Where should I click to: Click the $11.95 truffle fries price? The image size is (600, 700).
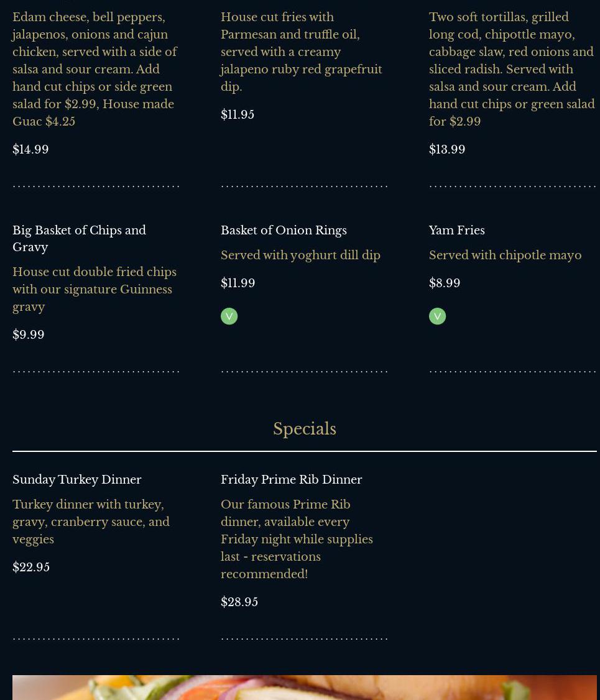point(238,114)
